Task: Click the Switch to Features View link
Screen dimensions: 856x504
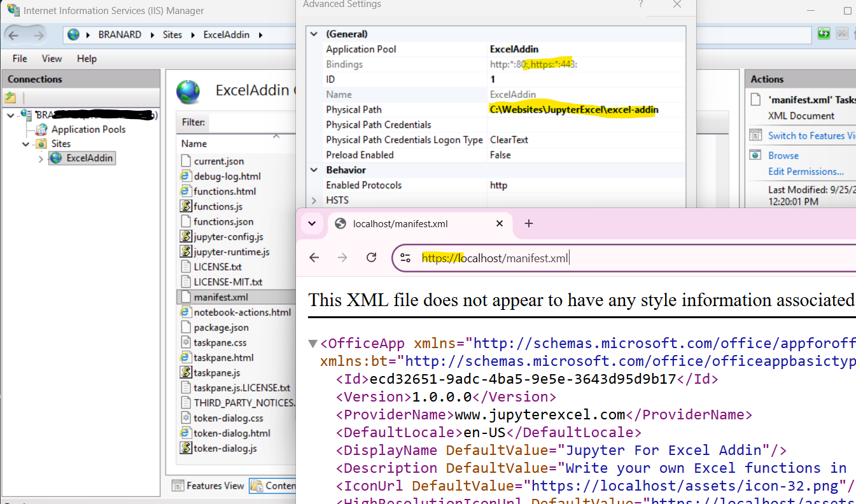Action: (x=811, y=136)
